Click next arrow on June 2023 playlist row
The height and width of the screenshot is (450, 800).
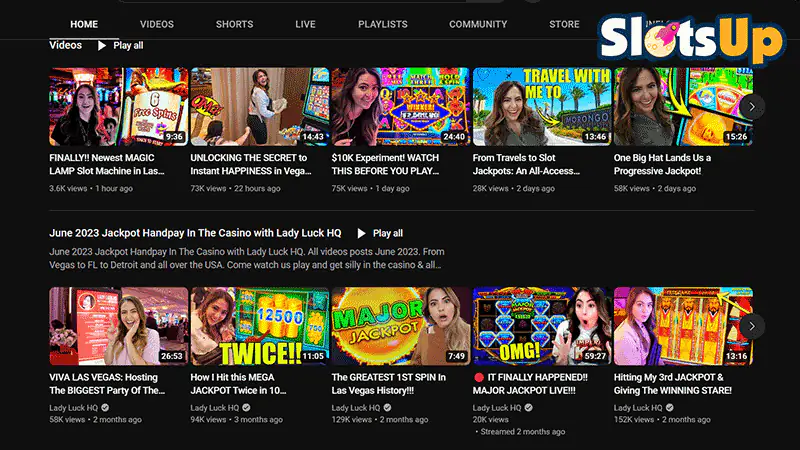[752, 326]
